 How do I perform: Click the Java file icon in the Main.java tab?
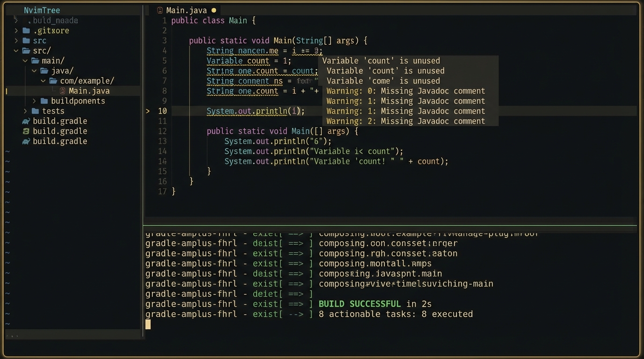[x=160, y=10]
